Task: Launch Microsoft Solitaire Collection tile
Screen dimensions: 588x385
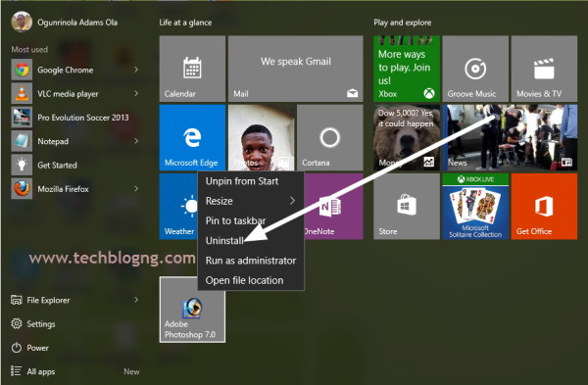Action: [475, 206]
